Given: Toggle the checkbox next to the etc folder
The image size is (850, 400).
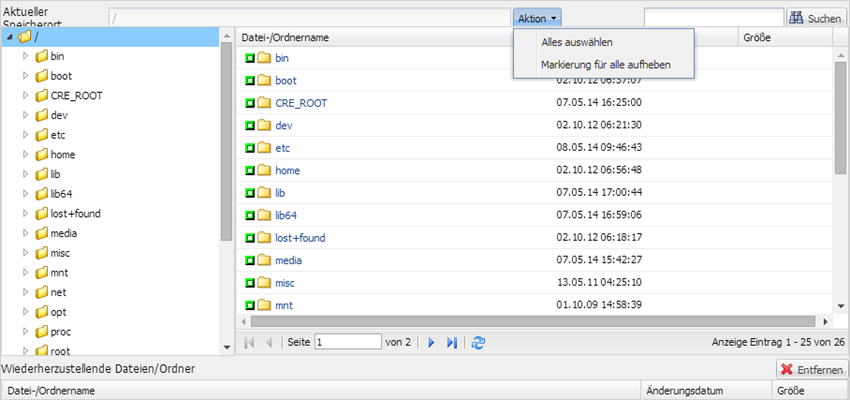Looking at the screenshot, I should [250, 148].
